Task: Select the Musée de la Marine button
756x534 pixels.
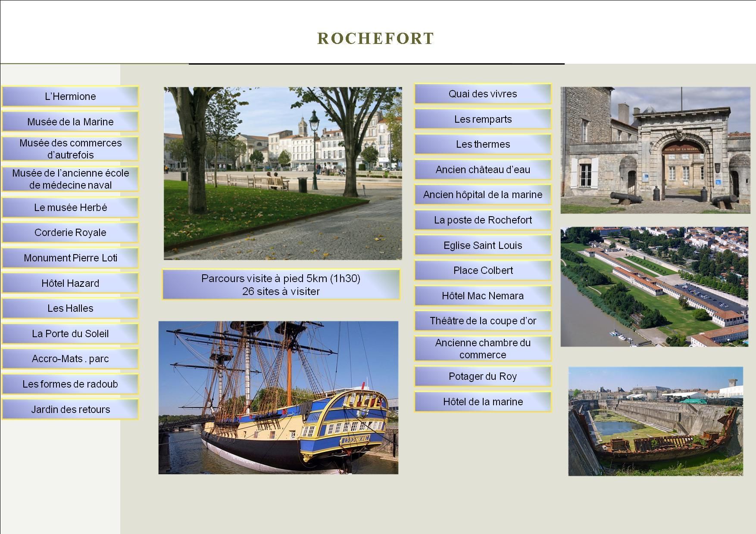Action: (70, 122)
